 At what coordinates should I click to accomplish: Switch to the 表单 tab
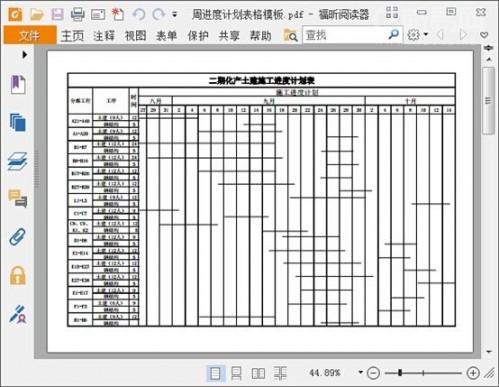coord(166,35)
